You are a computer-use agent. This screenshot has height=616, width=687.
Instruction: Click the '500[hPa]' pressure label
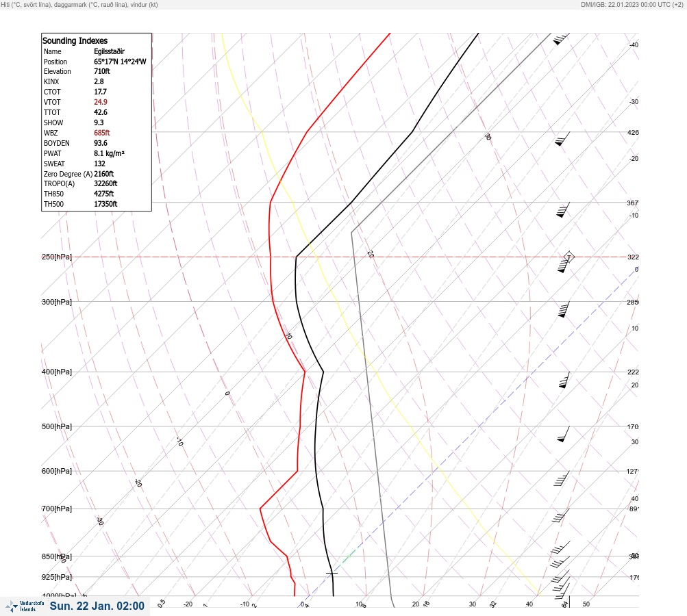[57, 426]
